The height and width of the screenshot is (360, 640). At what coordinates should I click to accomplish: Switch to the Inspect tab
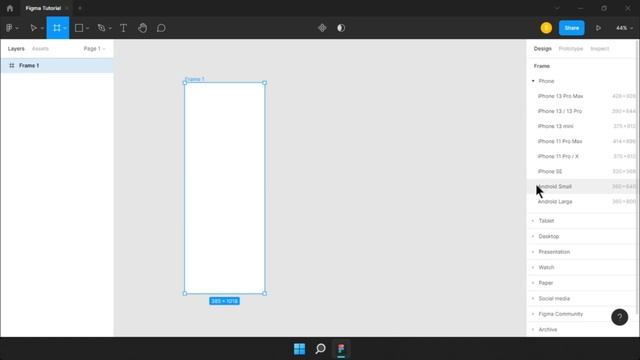tap(600, 49)
